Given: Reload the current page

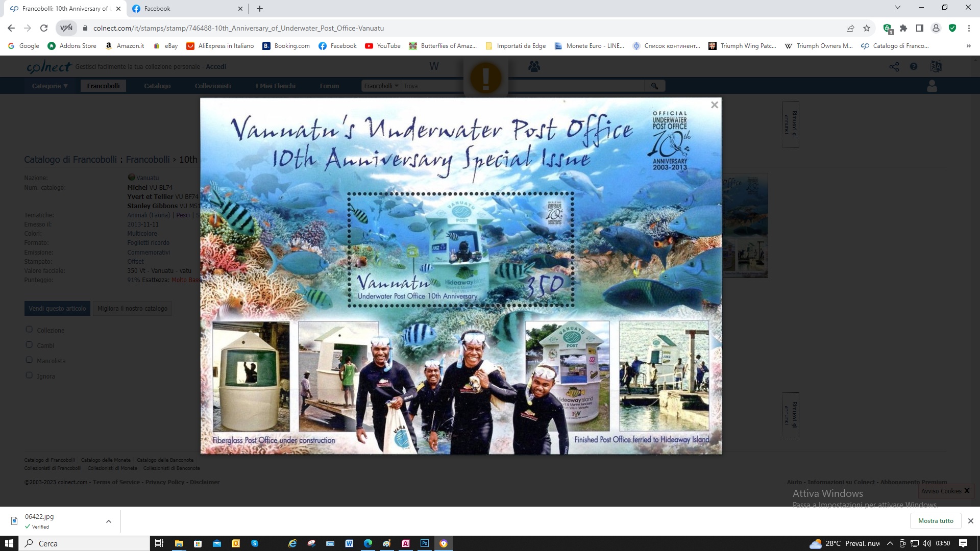Looking at the screenshot, I should coord(44,28).
